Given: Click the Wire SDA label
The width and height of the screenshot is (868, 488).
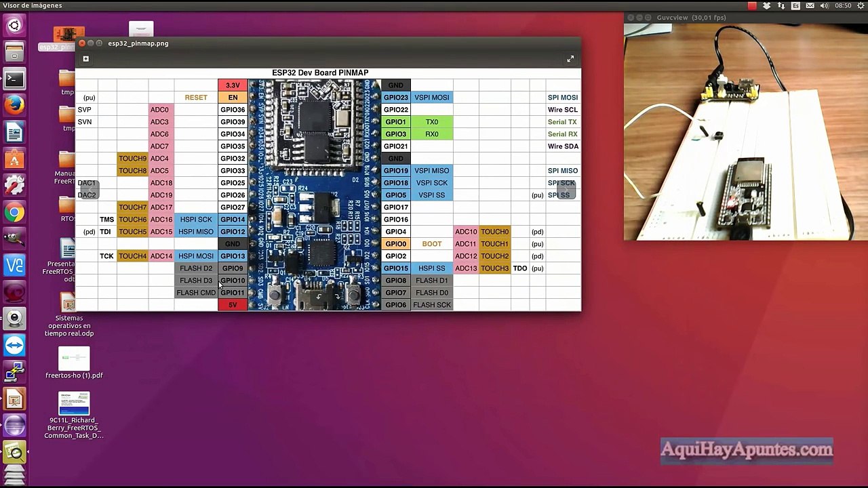Looking at the screenshot, I should [563, 146].
